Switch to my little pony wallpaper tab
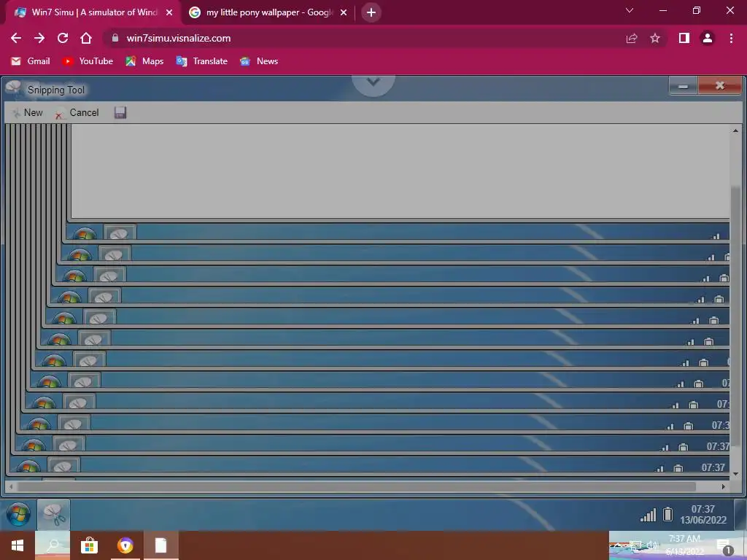This screenshot has width=747, height=560. [268, 12]
